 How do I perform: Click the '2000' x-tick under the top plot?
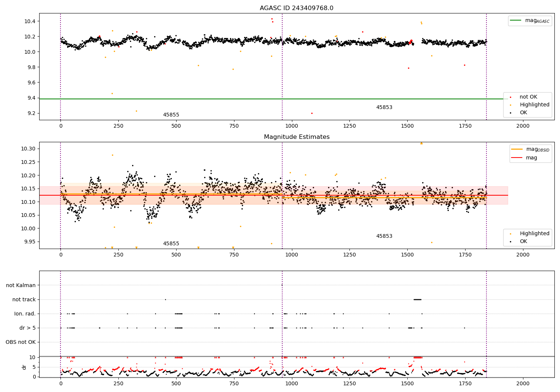click(523, 126)
